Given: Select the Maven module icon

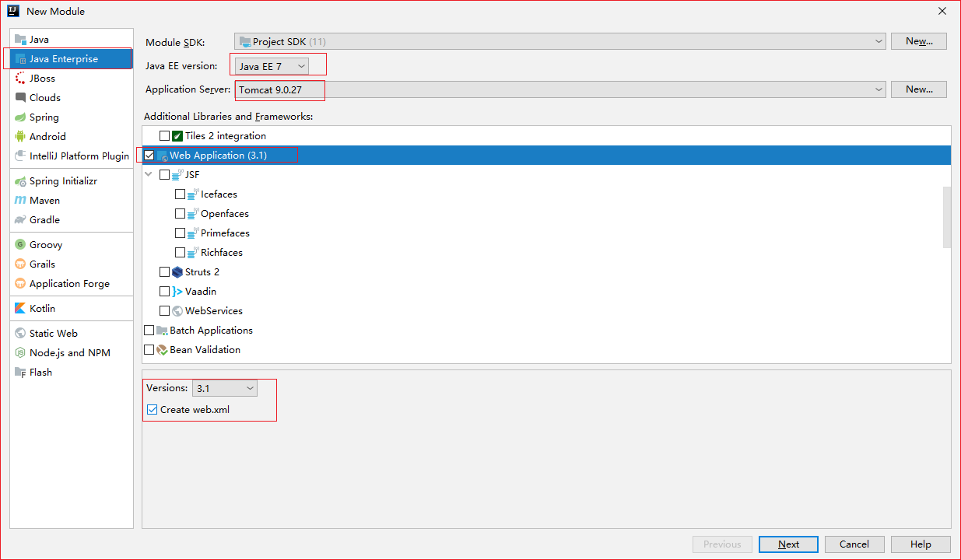Looking at the screenshot, I should (x=21, y=201).
